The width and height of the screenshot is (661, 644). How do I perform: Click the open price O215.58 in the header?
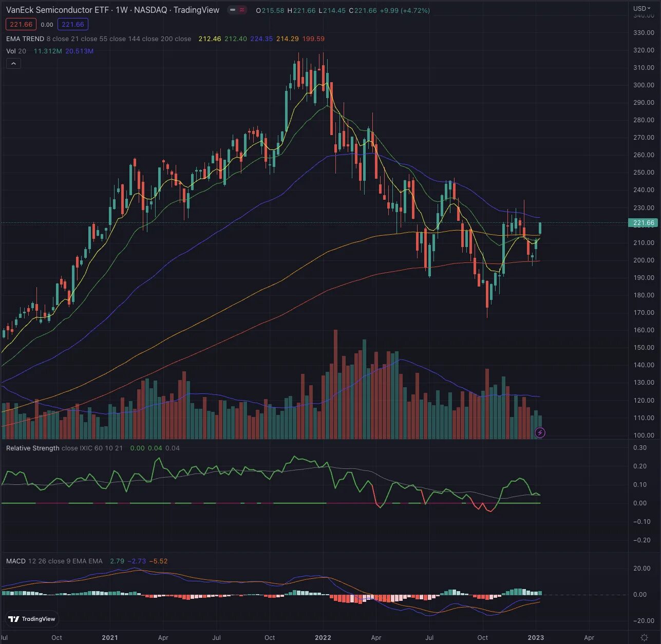[270, 10]
